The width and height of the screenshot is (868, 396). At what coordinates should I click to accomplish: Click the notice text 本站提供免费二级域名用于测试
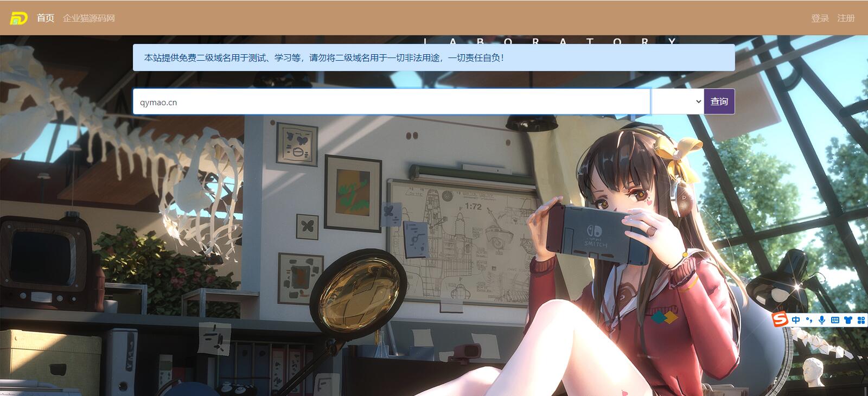[x=205, y=58]
